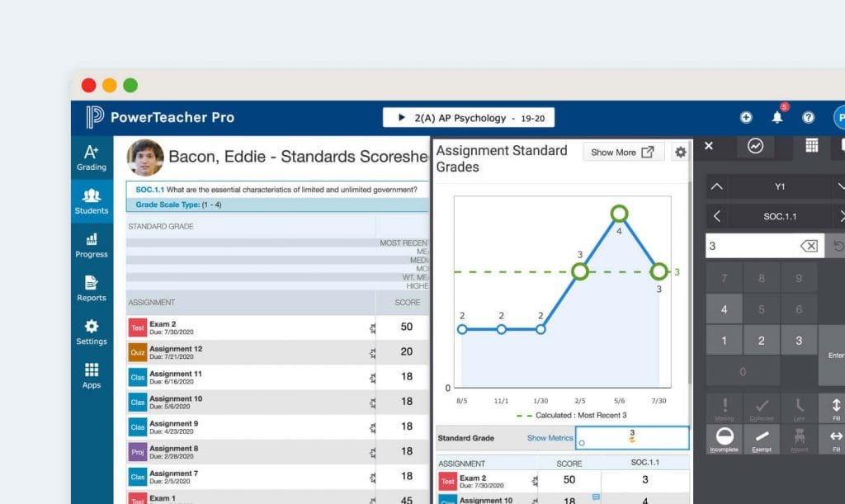Open the help question mark icon
The image size is (845, 504).
point(809,117)
